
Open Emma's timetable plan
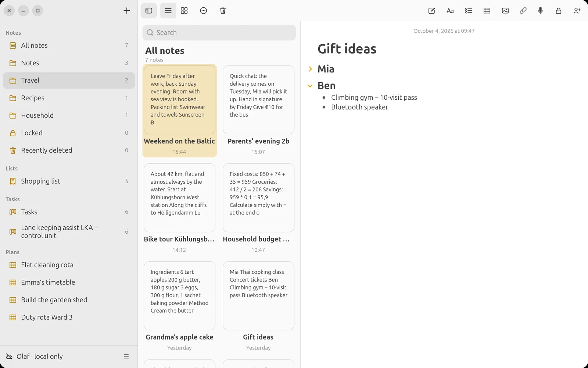(69, 283)
